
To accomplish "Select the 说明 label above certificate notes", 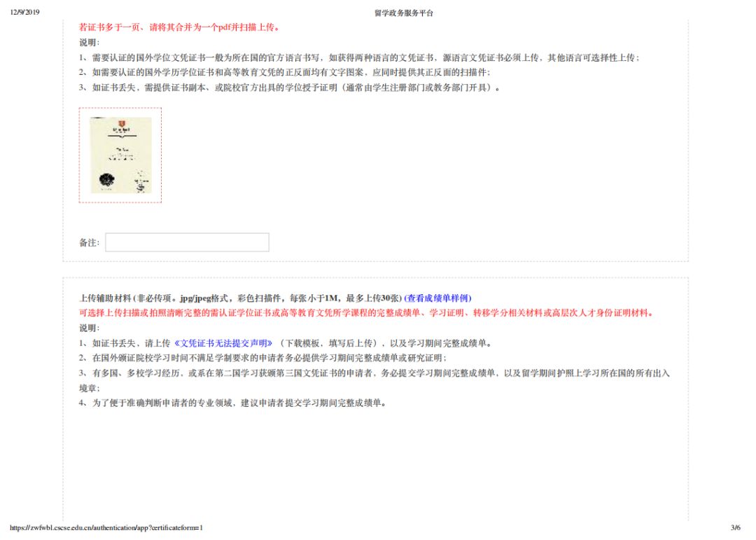I will coord(89,43).
